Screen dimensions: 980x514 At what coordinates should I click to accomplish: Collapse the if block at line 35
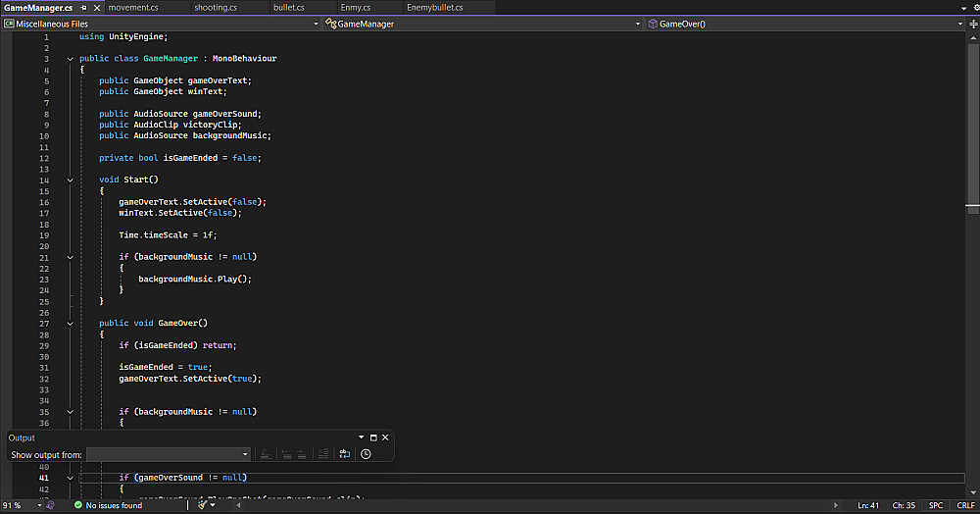pyautogui.click(x=70, y=412)
